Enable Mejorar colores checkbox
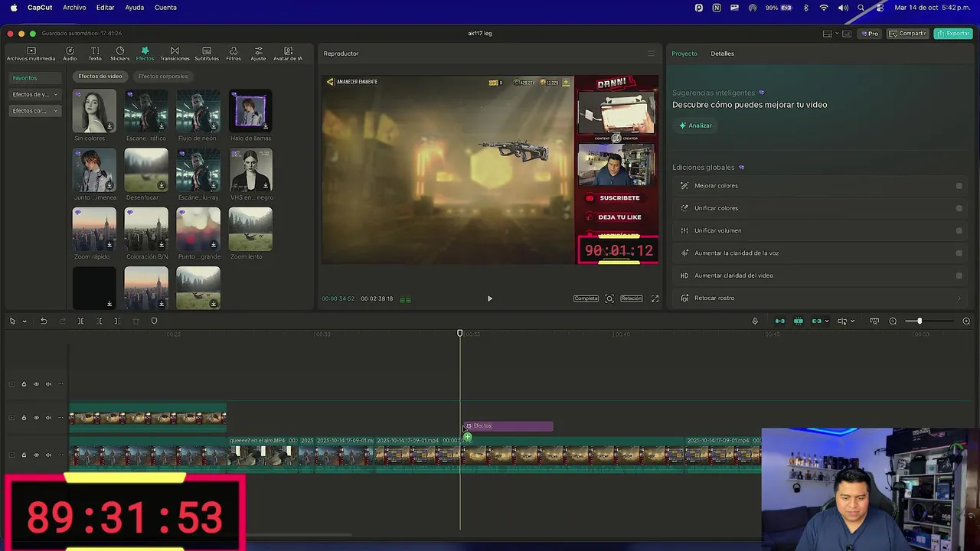The width and height of the screenshot is (980, 551). 959,186
